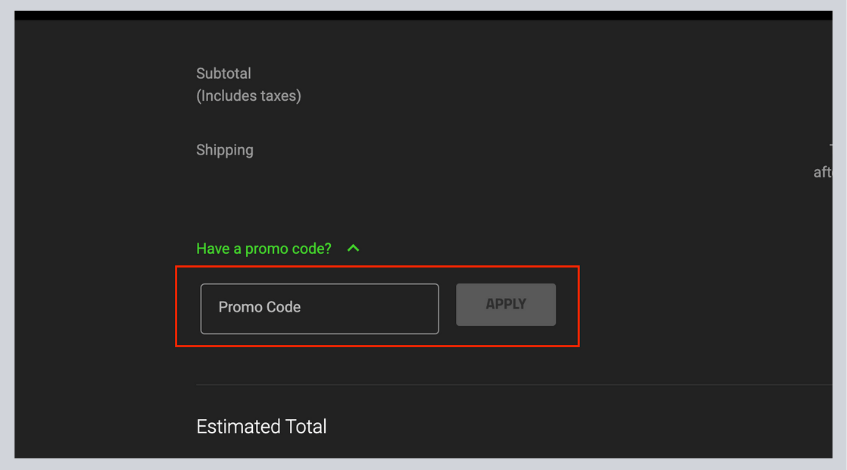Select the Subtotal label
This screenshot has width=847, height=470.
pyautogui.click(x=224, y=73)
